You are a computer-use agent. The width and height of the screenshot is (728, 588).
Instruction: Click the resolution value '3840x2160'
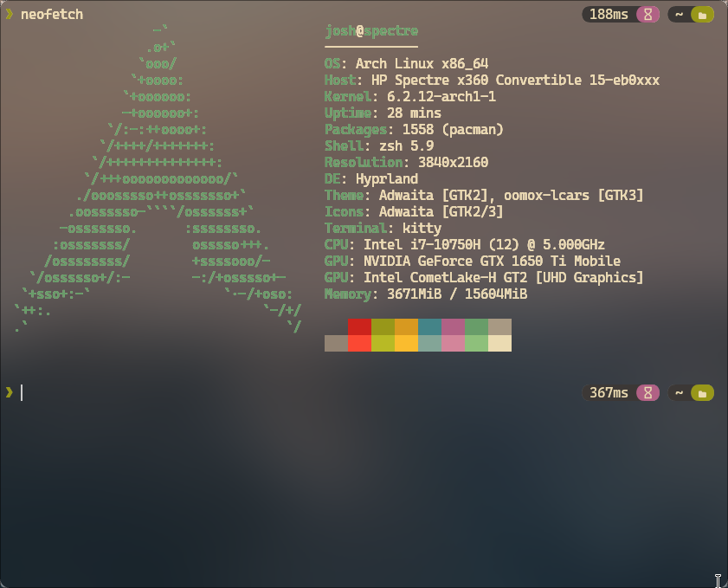(453, 163)
